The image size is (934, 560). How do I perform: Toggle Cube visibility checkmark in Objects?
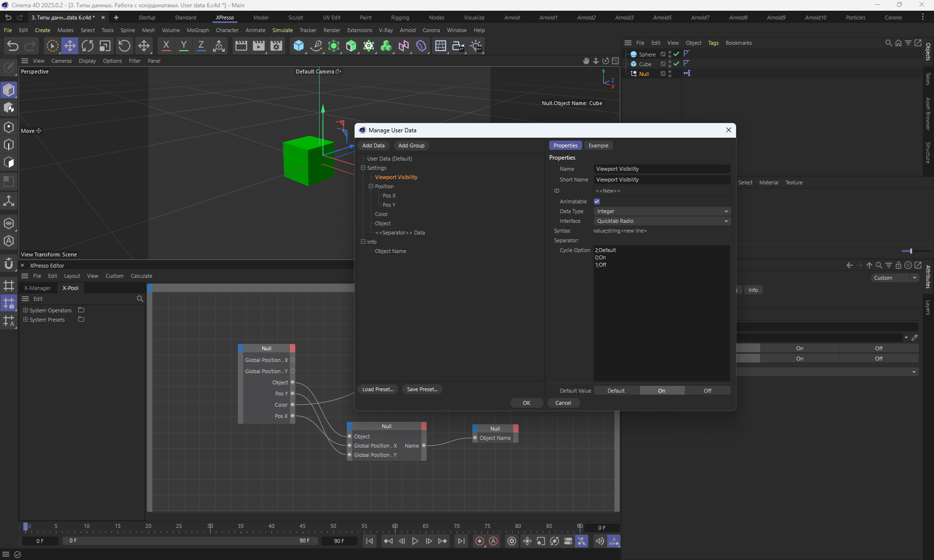coord(676,64)
